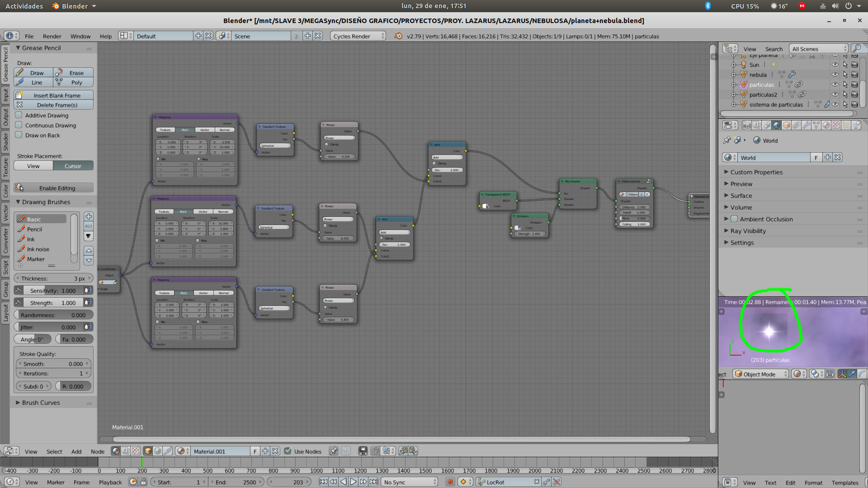This screenshot has width=868, height=488.
Task: Enable the Additive Drawing checkbox
Action: point(19,115)
